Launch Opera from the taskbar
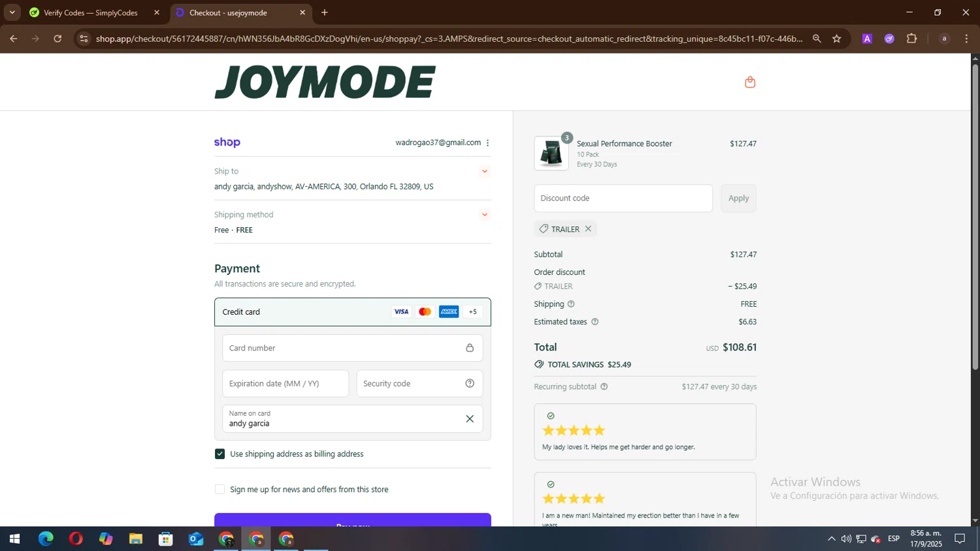Viewport: 980px width, 551px height. pyautogui.click(x=76, y=539)
